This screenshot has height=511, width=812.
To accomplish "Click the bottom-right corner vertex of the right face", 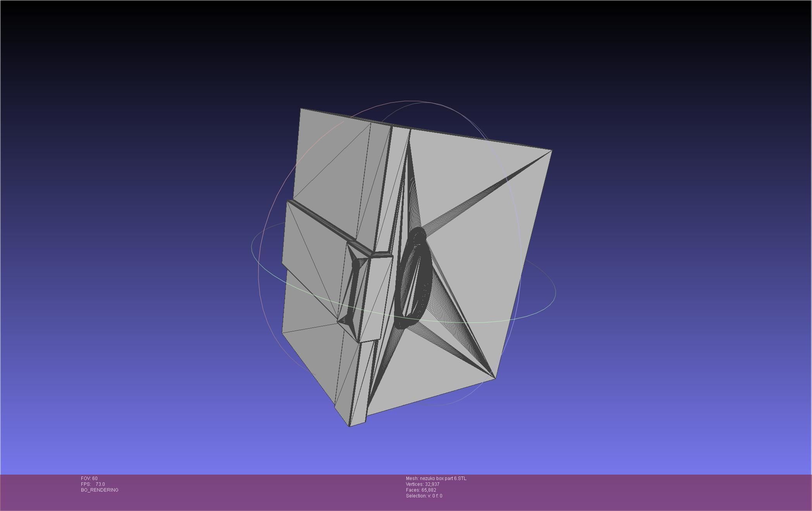I will 495,378.
